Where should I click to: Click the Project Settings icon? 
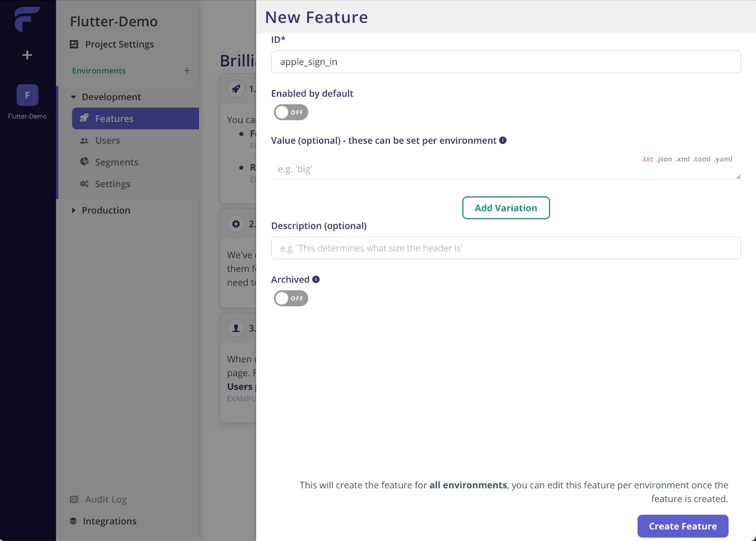click(x=74, y=44)
